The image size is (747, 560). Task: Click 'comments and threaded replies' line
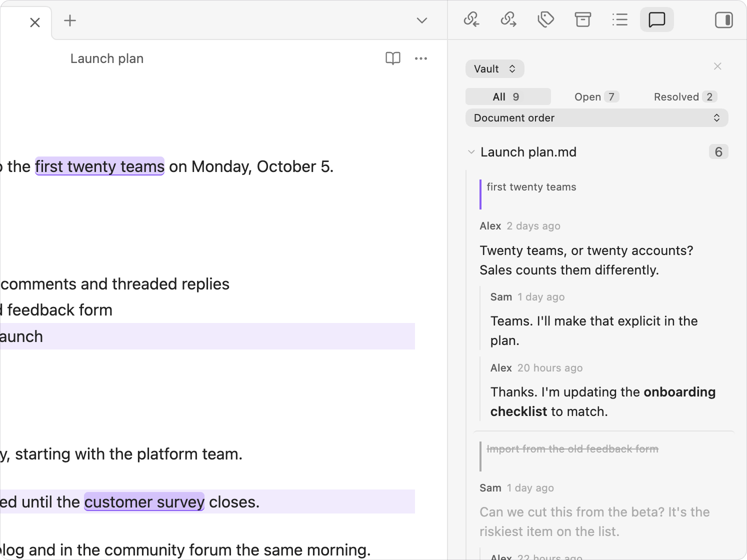(x=115, y=284)
